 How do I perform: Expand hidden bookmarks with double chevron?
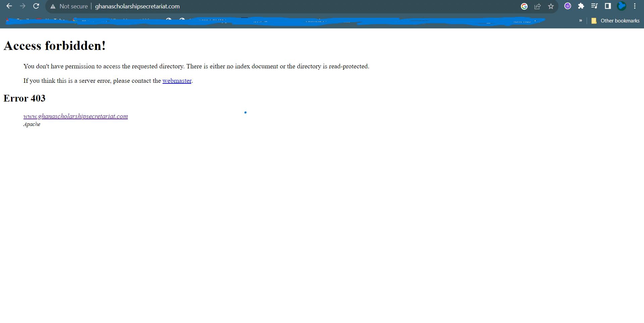[581, 21]
